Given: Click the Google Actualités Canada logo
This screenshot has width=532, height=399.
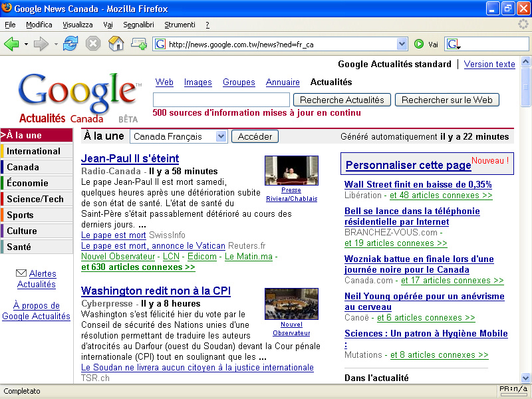Looking at the screenshot, I should [78, 98].
